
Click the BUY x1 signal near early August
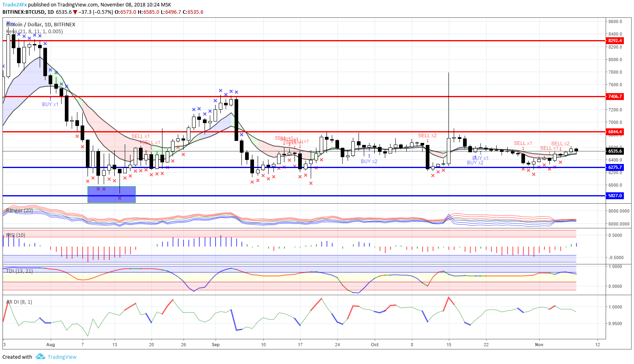50,104
